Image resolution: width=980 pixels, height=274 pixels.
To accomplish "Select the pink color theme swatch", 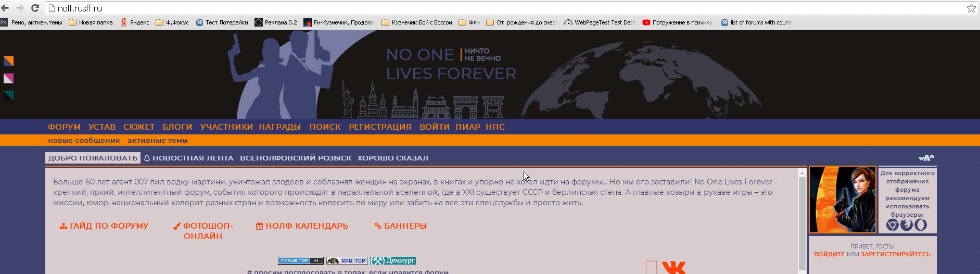I will pos(8,79).
